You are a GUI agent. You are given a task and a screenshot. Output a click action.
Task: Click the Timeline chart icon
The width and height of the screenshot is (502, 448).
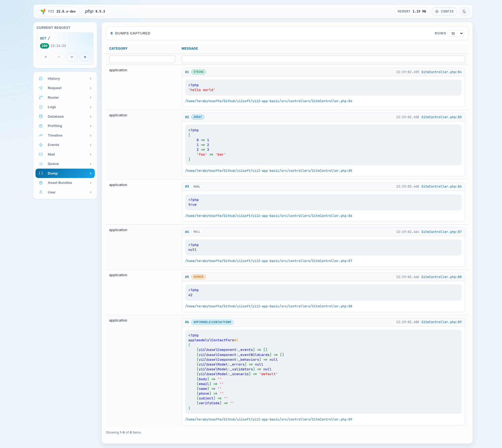click(41, 135)
